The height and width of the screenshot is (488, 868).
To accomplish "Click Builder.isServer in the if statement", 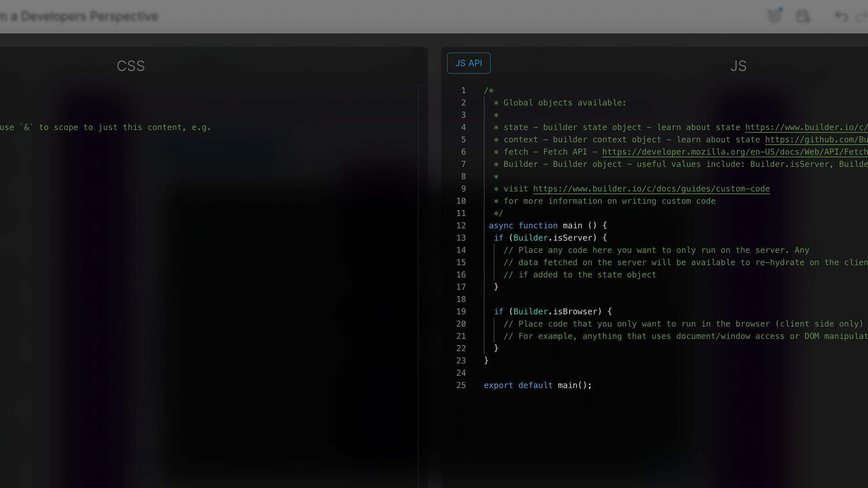I will pos(552,238).
